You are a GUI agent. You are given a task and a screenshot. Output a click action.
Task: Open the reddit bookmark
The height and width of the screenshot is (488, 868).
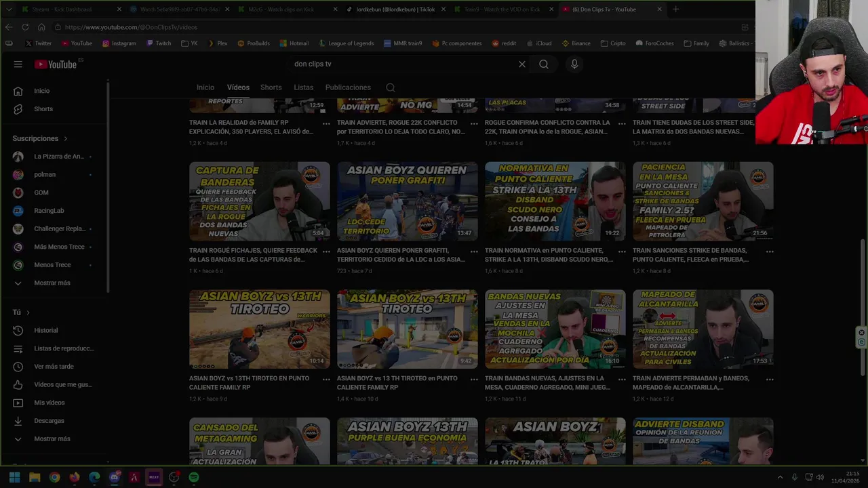click(504, 43)
